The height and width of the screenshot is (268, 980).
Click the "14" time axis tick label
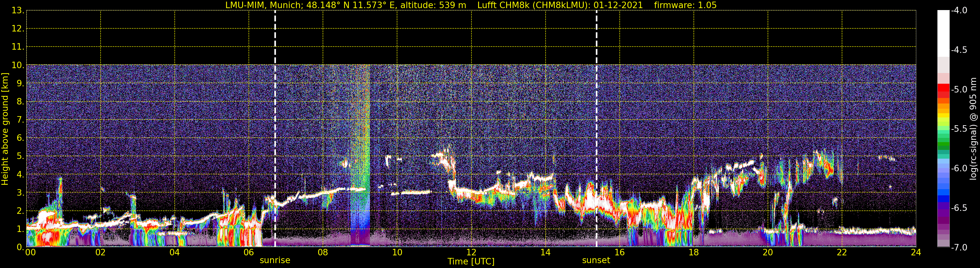[x=545, y=252]
